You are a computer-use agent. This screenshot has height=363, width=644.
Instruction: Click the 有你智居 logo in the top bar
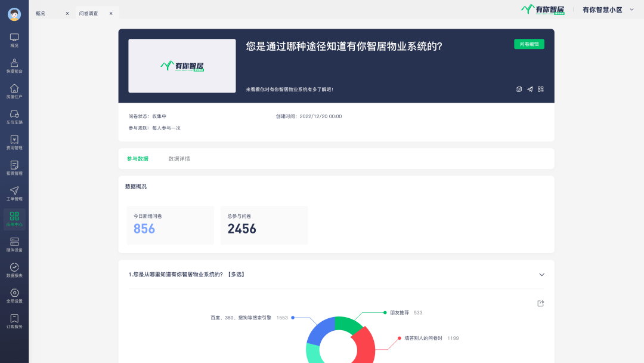(543, 10)
